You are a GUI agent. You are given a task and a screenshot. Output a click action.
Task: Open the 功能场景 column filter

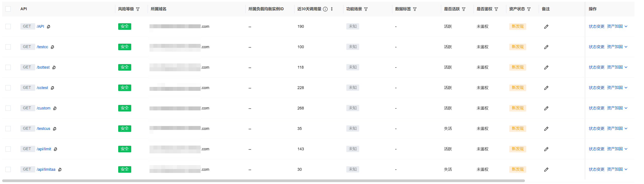(x=366, y=9)
